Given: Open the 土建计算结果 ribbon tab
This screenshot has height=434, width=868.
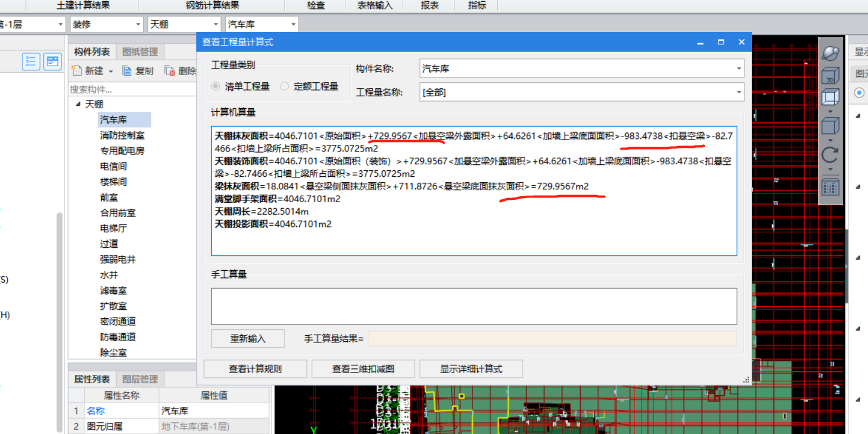Looking at the screenshot, I should 83,5.
